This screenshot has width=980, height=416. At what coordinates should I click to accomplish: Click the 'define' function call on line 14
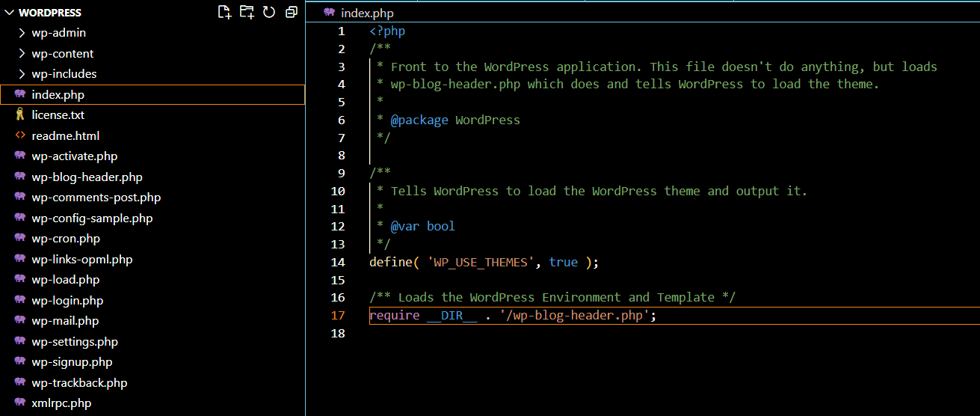(391, 262)
